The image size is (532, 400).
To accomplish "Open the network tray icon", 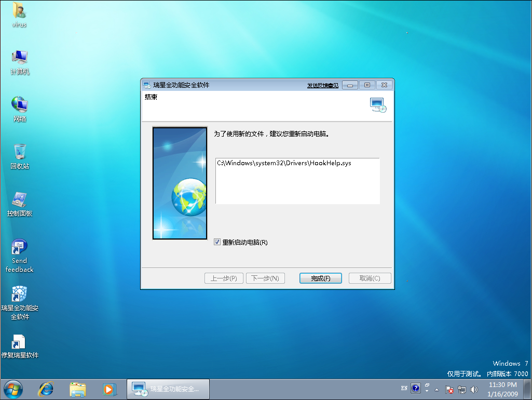I will pyautogui.click(x=462, y=390).
